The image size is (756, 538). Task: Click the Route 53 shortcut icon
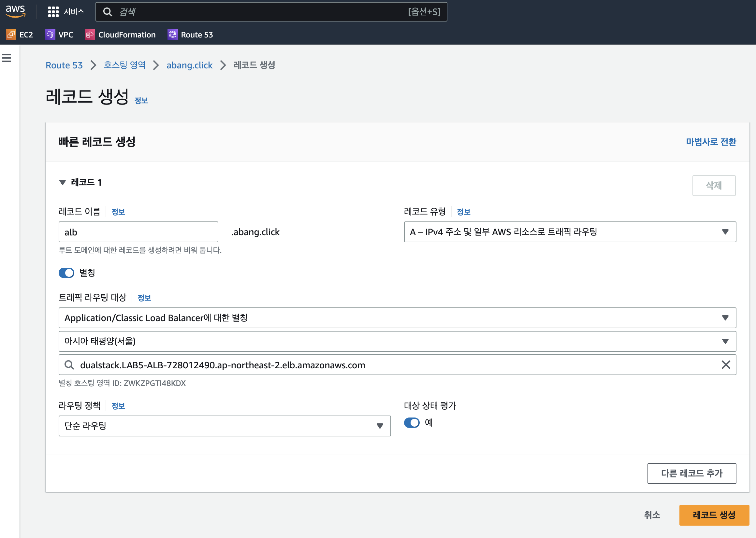point(173,35)
